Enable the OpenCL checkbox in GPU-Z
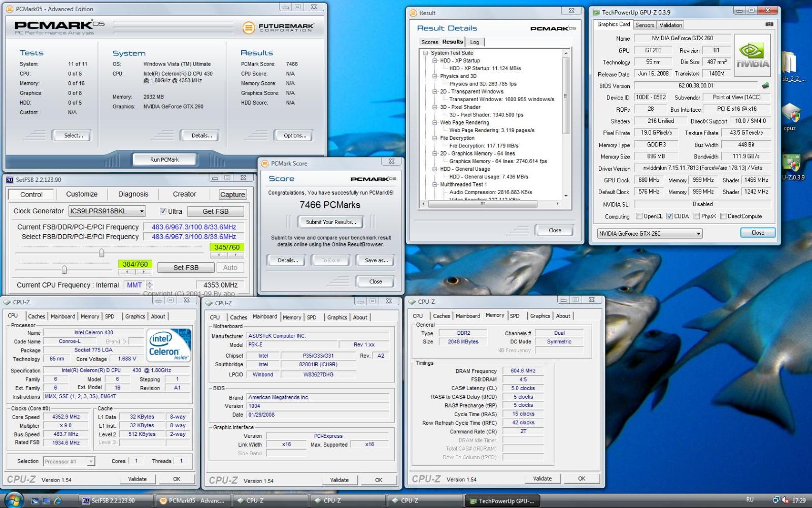The image size is (812, 508). pos(639,216)
